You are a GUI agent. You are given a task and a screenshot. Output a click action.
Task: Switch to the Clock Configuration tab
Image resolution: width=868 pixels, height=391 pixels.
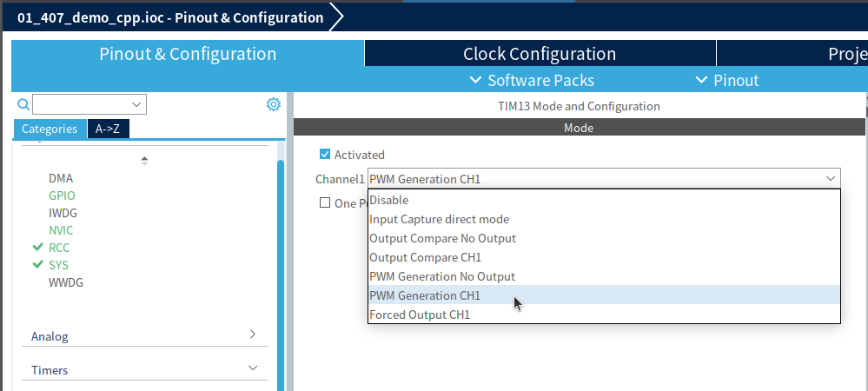tap(540, 54)
